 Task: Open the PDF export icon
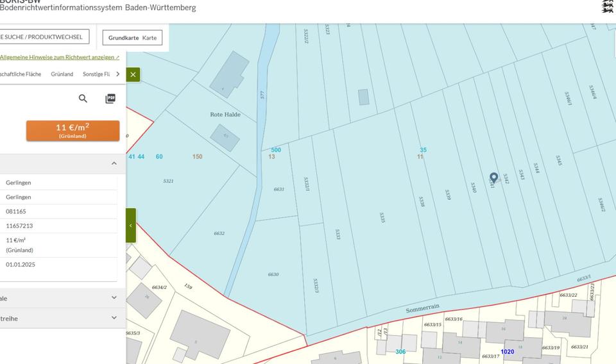110,99
